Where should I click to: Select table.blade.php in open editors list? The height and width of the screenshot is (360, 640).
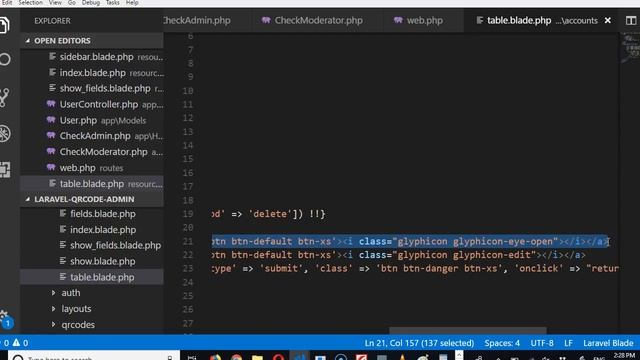92,184
